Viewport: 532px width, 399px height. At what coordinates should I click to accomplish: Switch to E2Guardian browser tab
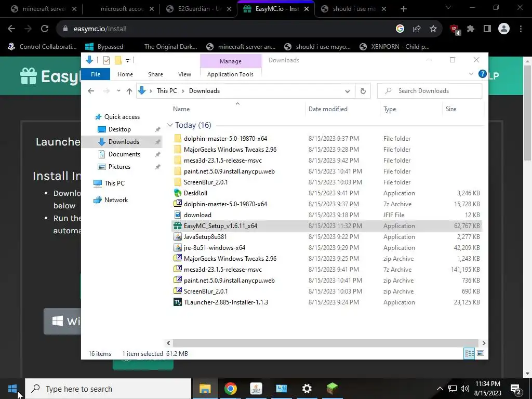pos(199,9)
